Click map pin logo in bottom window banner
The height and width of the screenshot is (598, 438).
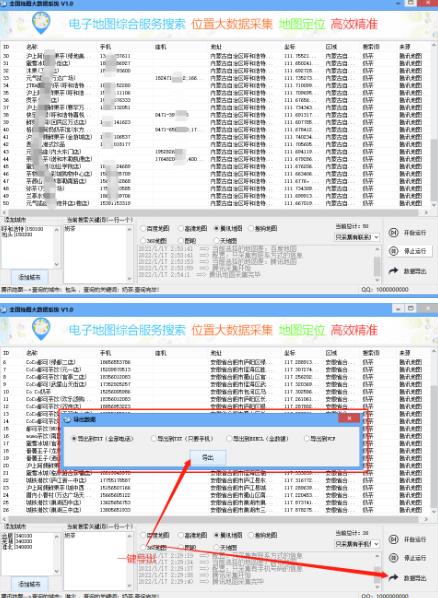(x=41, y=329)
